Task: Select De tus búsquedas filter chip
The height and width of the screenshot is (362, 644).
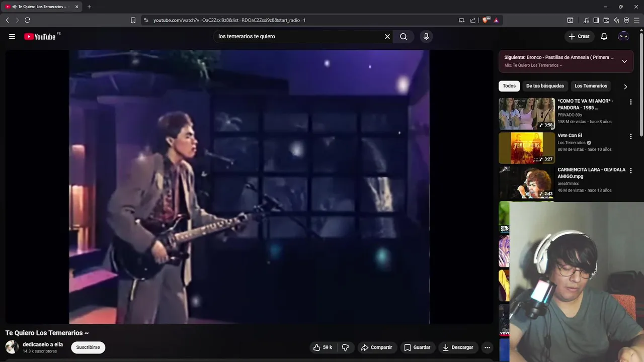Action: (x=545, y=86)
